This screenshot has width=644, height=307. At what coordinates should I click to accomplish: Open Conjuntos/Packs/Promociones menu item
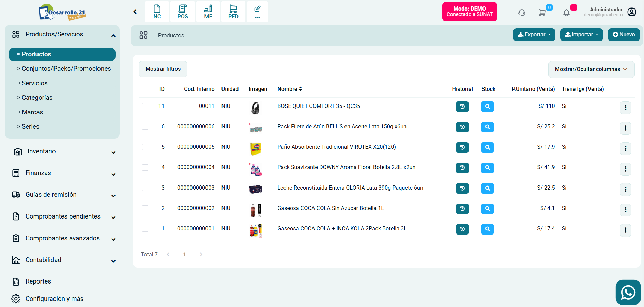point(66,69)
